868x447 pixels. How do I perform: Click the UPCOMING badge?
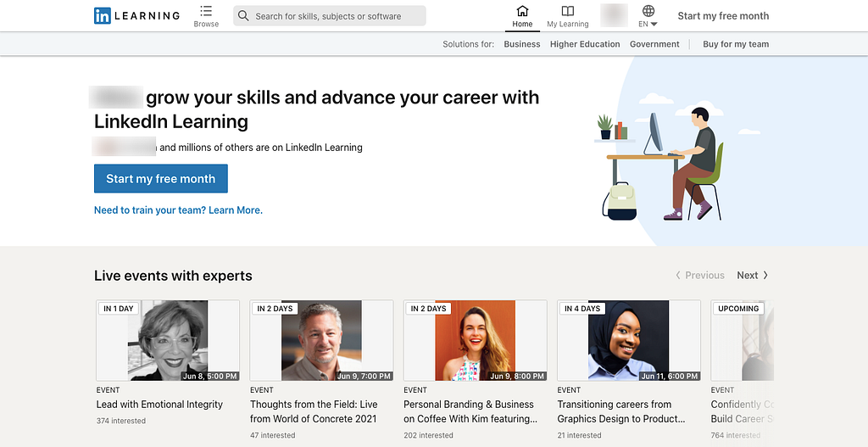click(738, 309)
